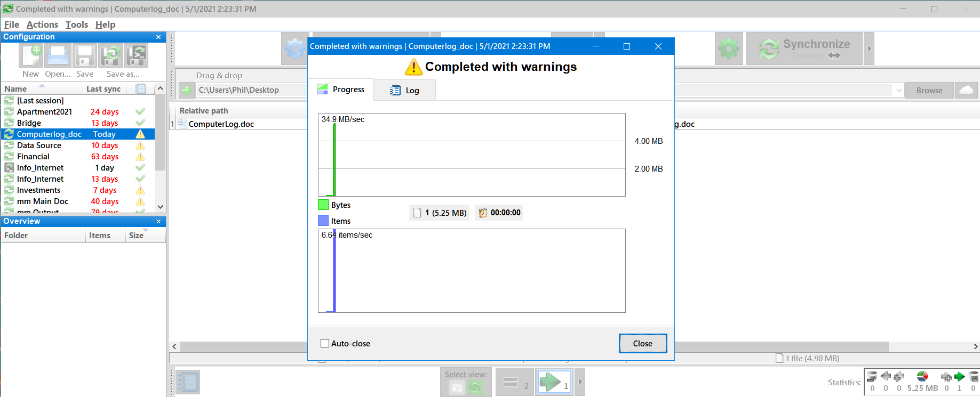The height and width of the screenshot is (397, 980).
Task: Enable the Auto-close checkbox
Action: pyautogui.click(x=325, y=343)
